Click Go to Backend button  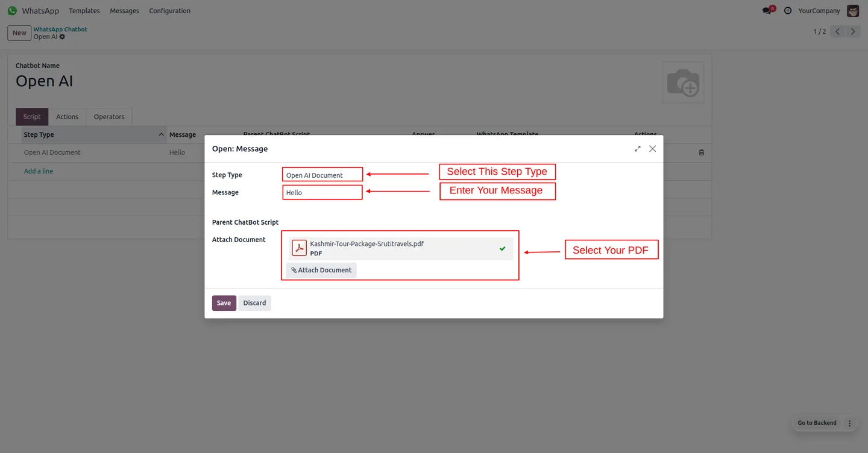[817, 423]
